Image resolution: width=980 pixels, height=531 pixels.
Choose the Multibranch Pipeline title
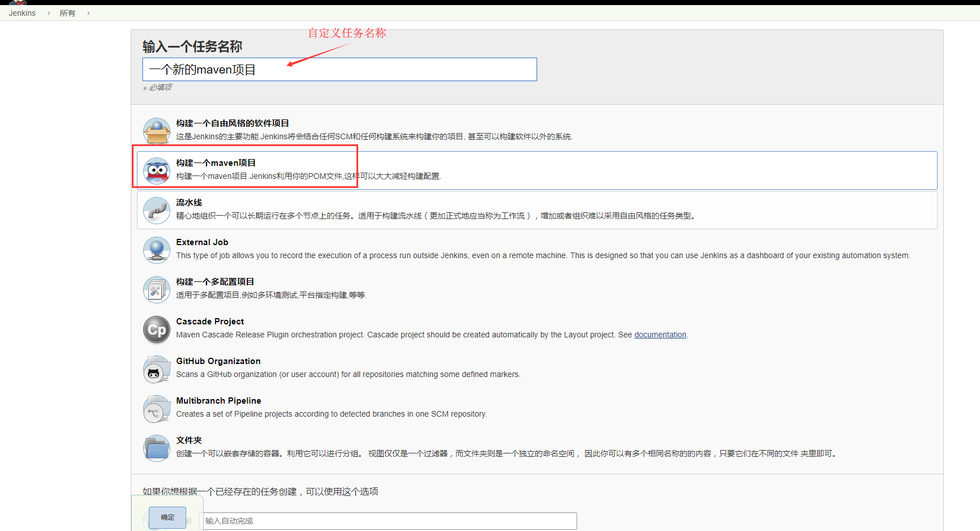pos(218,400)
